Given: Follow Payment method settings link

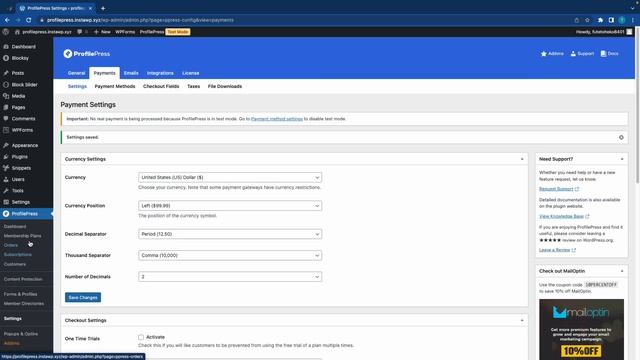Looking at the screenshot, I should point(277,119).
